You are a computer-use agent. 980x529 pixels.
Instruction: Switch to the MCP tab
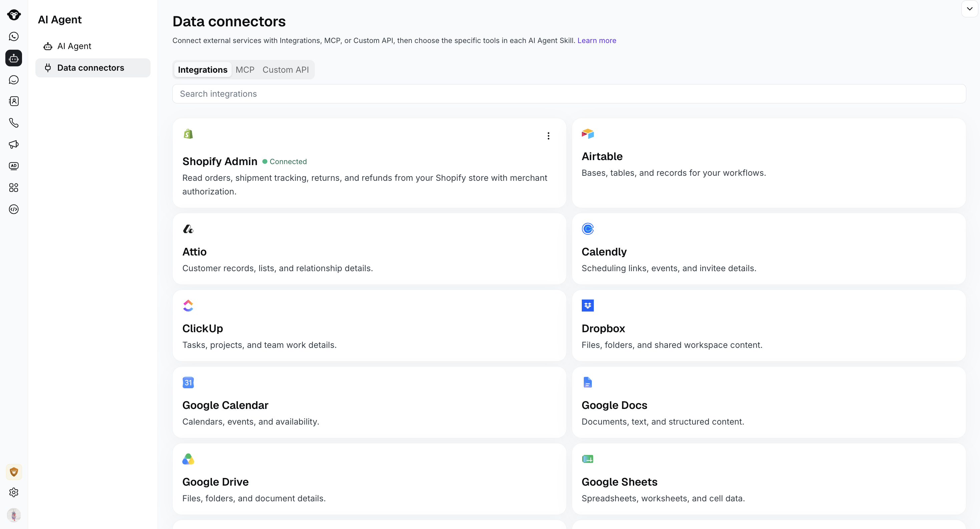click(x=245, y=70)
